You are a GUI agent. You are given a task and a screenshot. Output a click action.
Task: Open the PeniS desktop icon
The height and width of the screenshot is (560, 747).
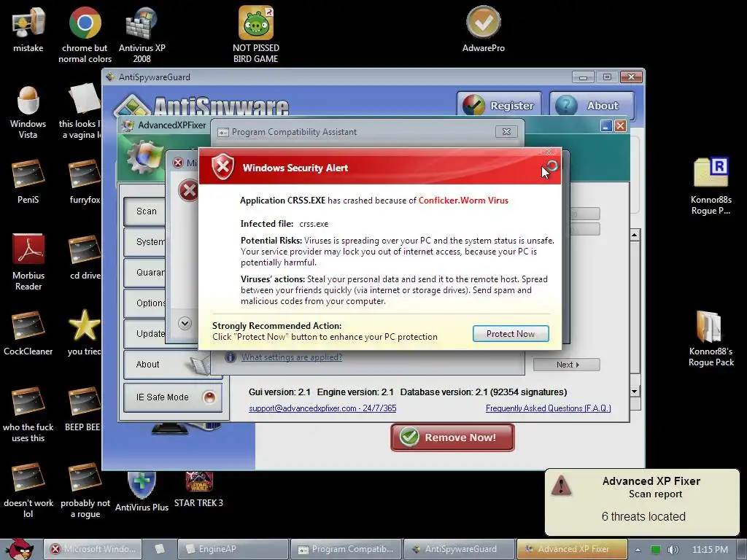28,182
